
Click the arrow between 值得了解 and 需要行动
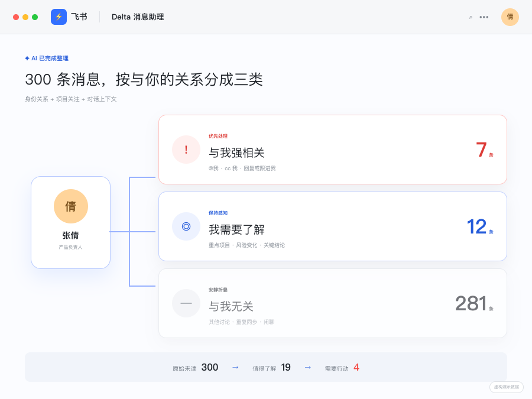tap(308, 368)
